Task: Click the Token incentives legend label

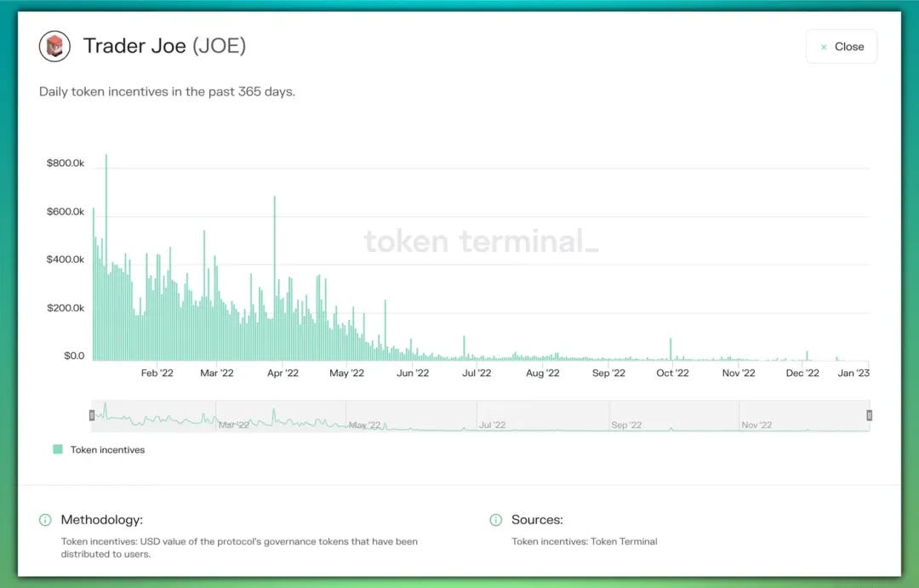Action: tap(107, 449)
